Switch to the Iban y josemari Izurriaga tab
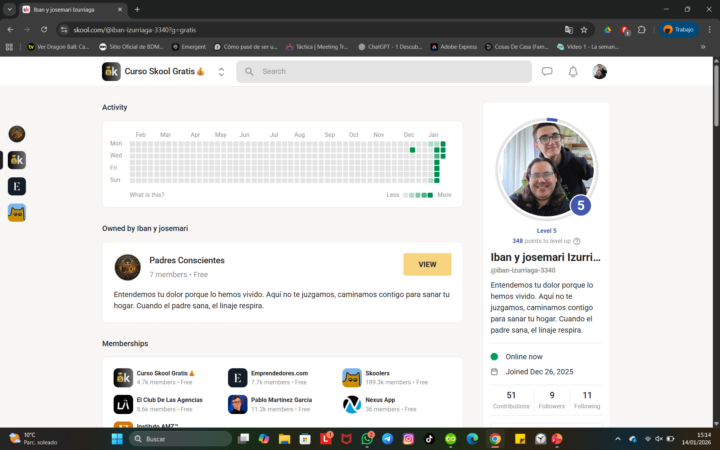The height and width of the screenshot is (450, 720). [x=73, y=9]
